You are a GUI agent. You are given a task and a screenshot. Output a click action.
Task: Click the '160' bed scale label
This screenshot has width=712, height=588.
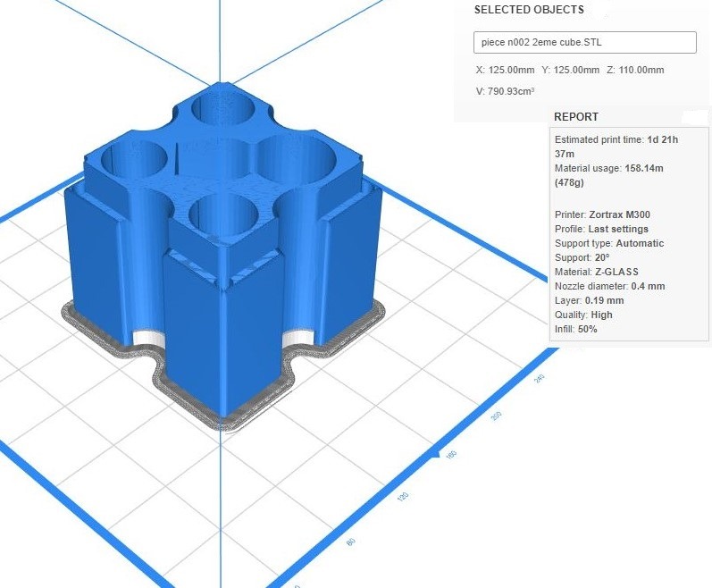450,455
